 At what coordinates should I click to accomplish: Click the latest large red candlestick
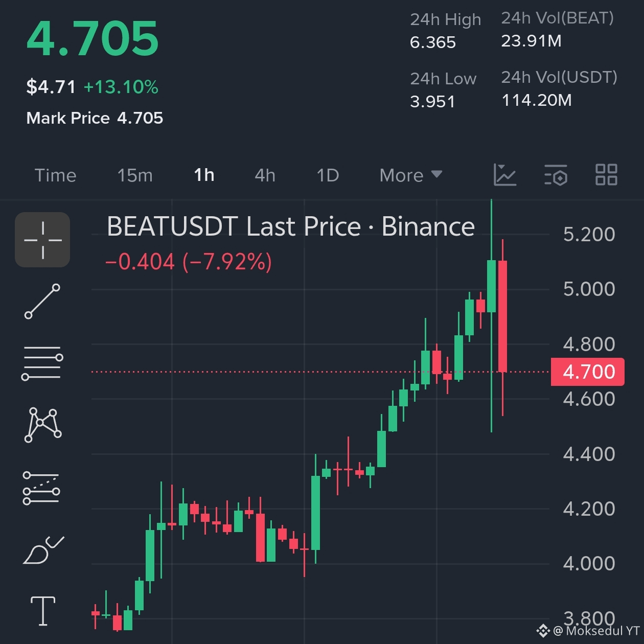(502, 316)
